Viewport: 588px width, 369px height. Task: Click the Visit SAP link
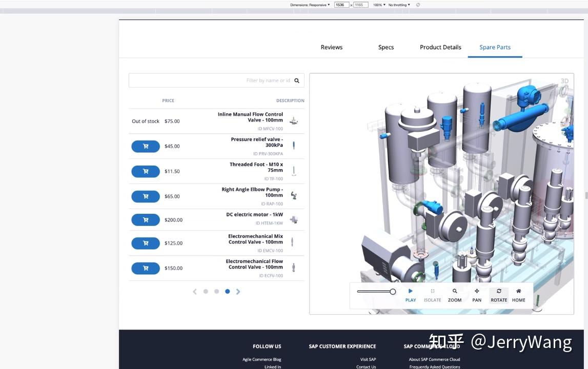(368, 359)
